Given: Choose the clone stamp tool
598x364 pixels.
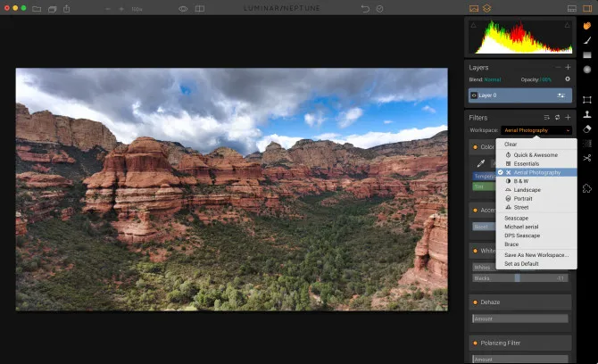Looking at the screenshot, I should [x=587, y=114].
